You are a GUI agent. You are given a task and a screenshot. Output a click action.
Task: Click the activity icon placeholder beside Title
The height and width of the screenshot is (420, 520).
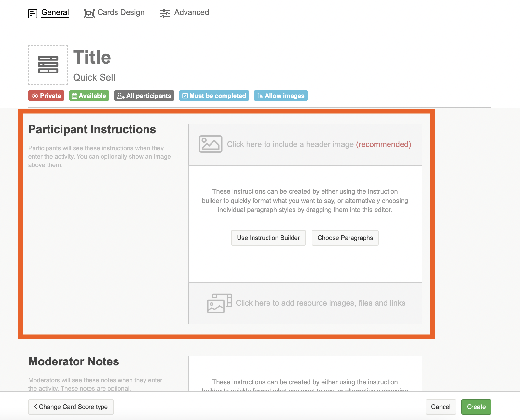(x=48, y=65)
